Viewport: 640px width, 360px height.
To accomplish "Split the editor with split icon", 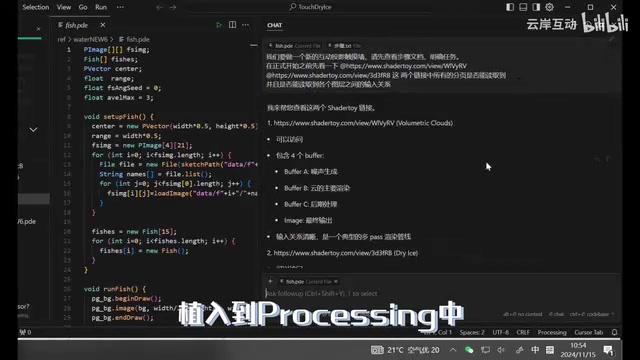I will point(232,25).
